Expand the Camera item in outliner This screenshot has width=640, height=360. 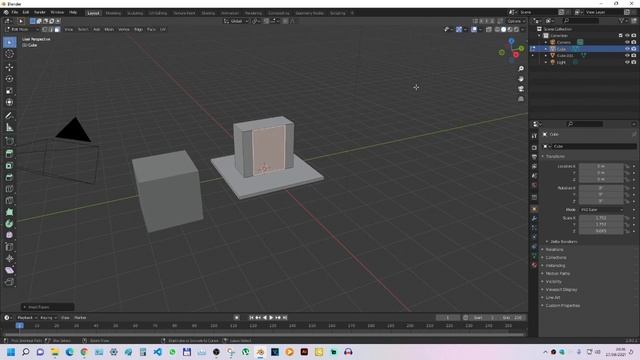[546, 42]
